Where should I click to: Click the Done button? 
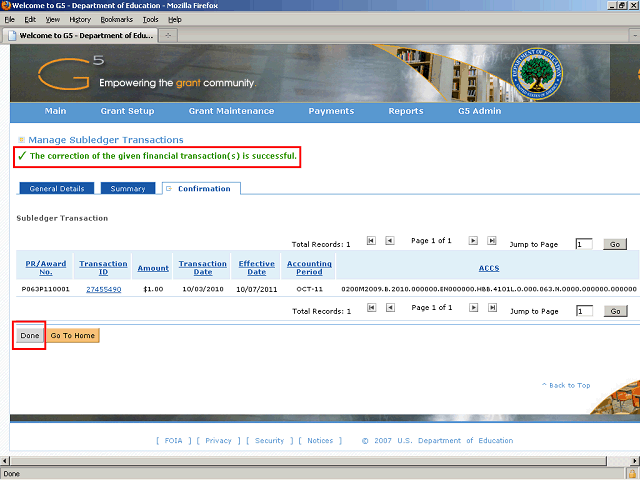click(30, 336)
